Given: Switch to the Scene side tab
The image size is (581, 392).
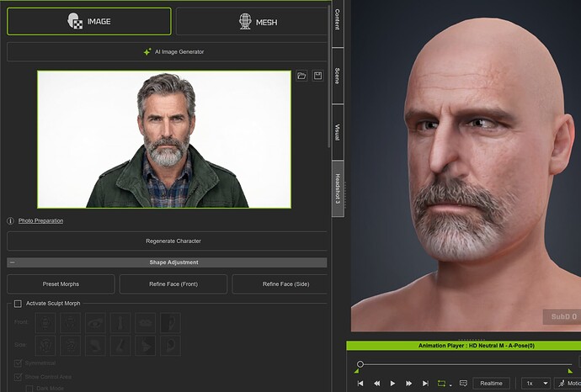Looking at the screenshot, I should (338, 76).
